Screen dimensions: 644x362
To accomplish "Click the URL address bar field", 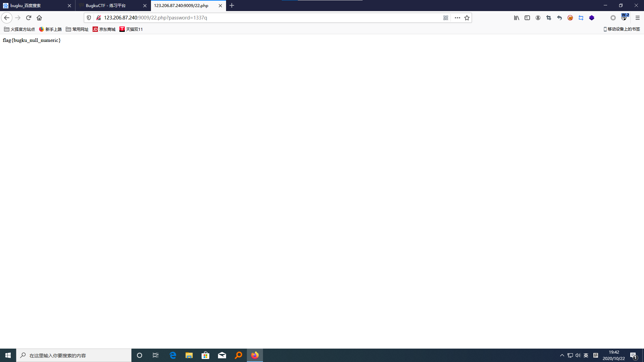I will (x=268, y=18).
